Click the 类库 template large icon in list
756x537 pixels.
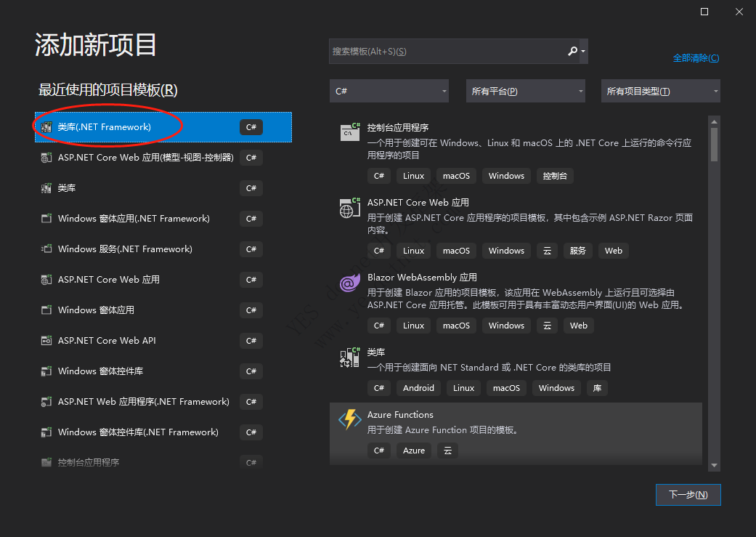pos(350,358)
